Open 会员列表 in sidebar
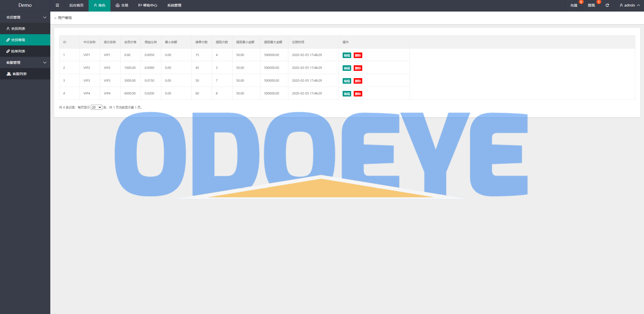Viewport: 644px width, 314px height. point(25,29)
